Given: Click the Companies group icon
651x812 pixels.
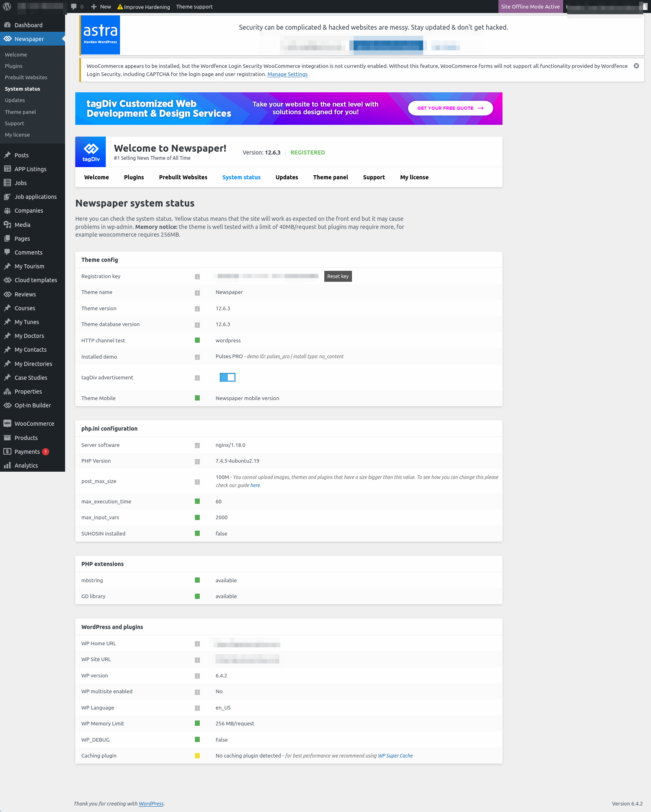Looking at the screenshot, I should click(7, 211).
